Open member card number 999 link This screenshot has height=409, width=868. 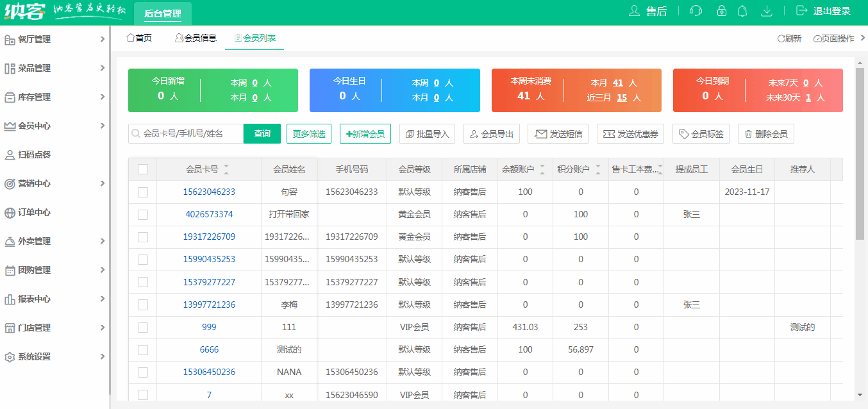click(x=208, y=327)
